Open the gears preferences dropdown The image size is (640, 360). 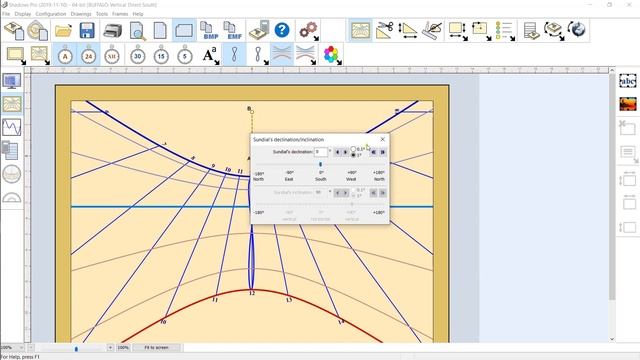[x=309, y=31]
